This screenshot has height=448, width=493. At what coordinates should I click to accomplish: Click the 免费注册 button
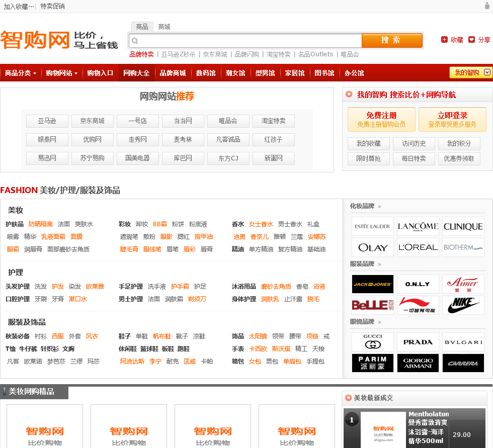[381, 119]
